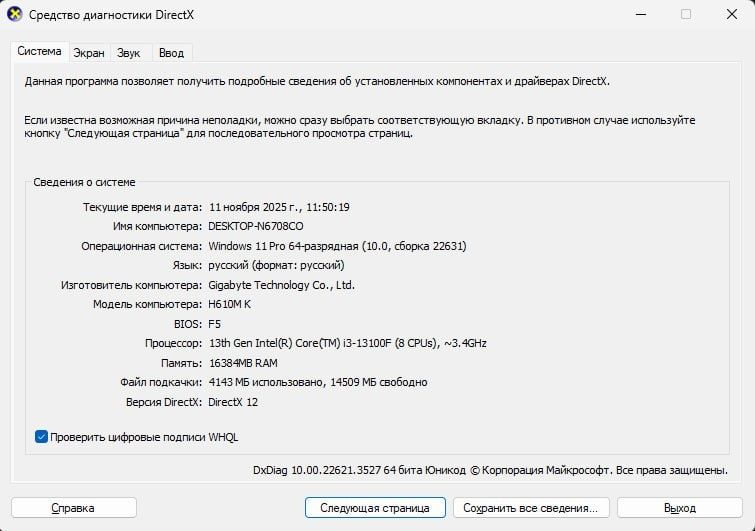The width and height of the screenshot is (755, 531).
Task: Switch to the Экран tab
Action: (x=89, y=53)
